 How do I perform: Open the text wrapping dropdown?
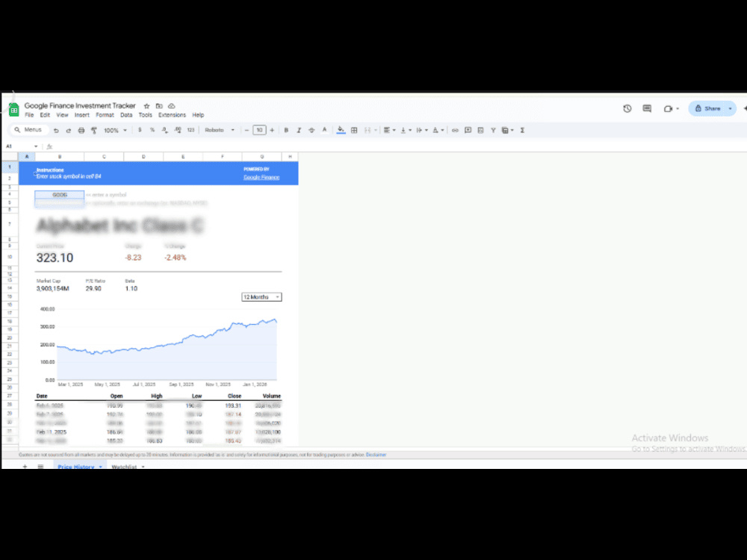coord(421,130)
